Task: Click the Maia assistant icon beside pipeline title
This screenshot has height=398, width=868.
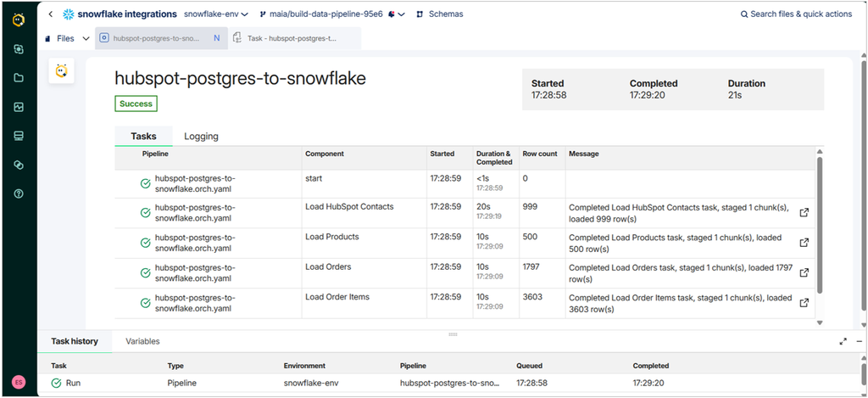Action: point(61,71)
